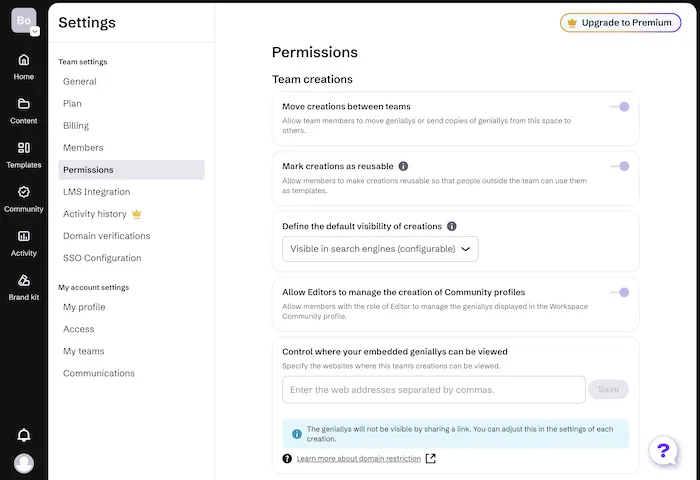Click the Team settings section label

(83, 62)
